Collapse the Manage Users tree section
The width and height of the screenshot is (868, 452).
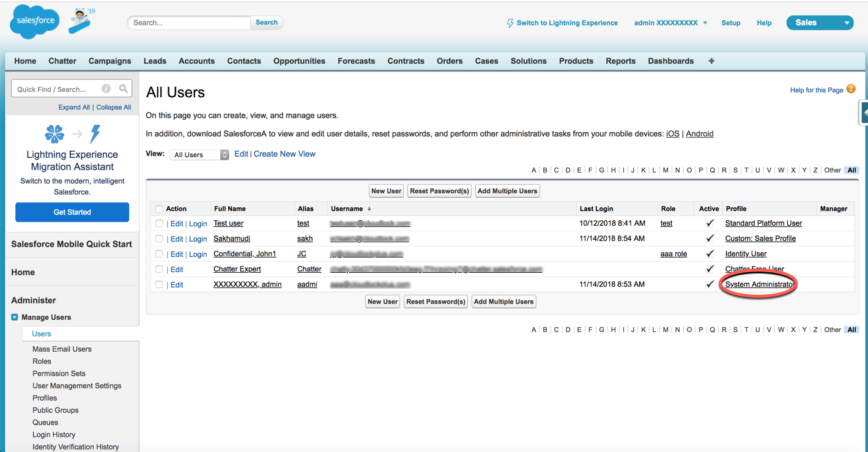coord(15,317)
